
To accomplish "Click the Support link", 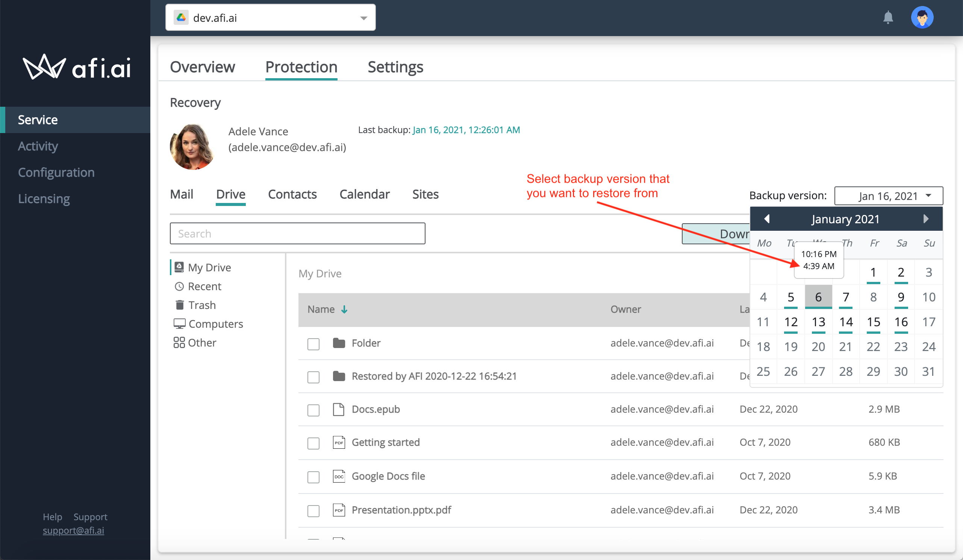I will pos(90,516).
